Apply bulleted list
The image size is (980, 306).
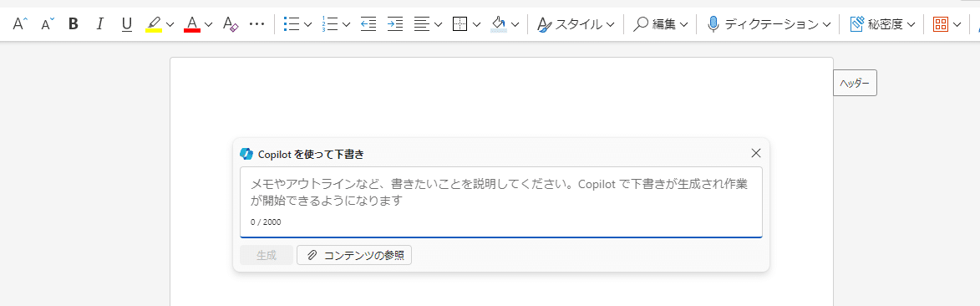[291, 24]
